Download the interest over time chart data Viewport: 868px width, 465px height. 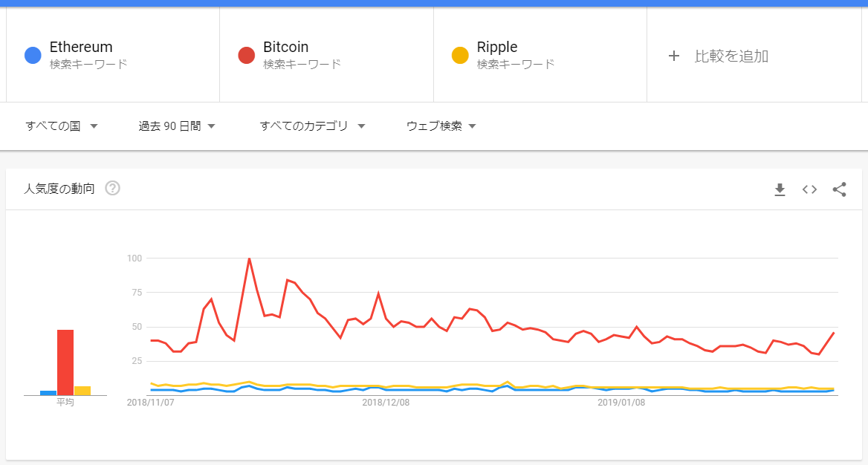[780, 189]
